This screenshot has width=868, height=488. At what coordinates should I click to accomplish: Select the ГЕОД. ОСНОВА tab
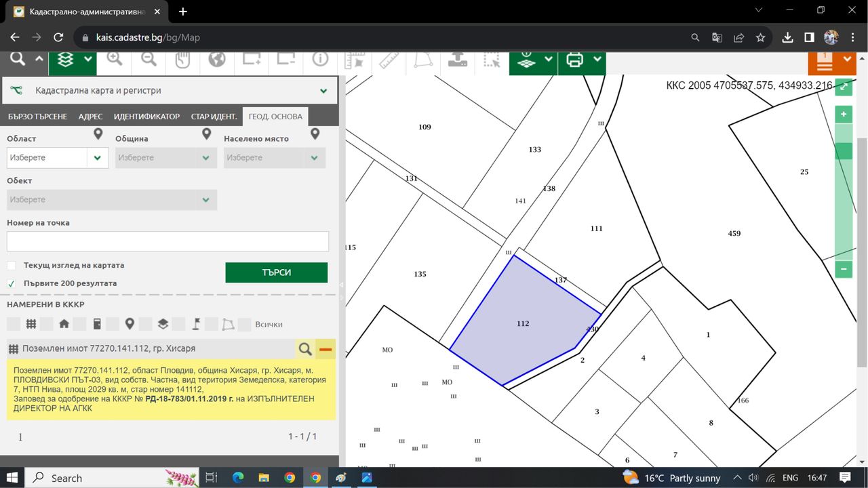275,117
